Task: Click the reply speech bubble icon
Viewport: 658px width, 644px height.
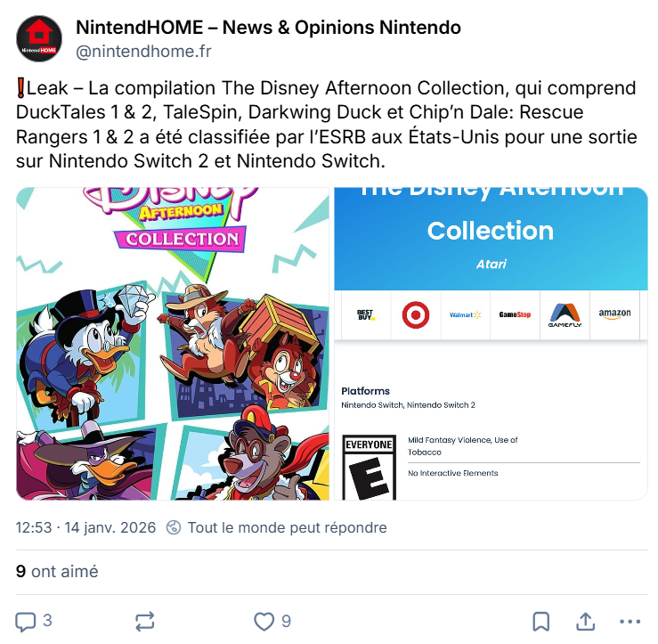Action: pos(26,622)
